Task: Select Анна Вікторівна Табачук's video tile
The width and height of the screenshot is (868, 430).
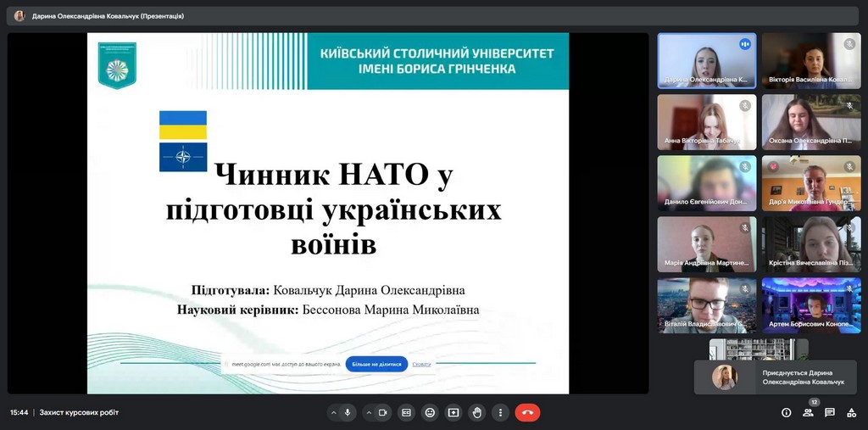Action: [x=706, y=122]
